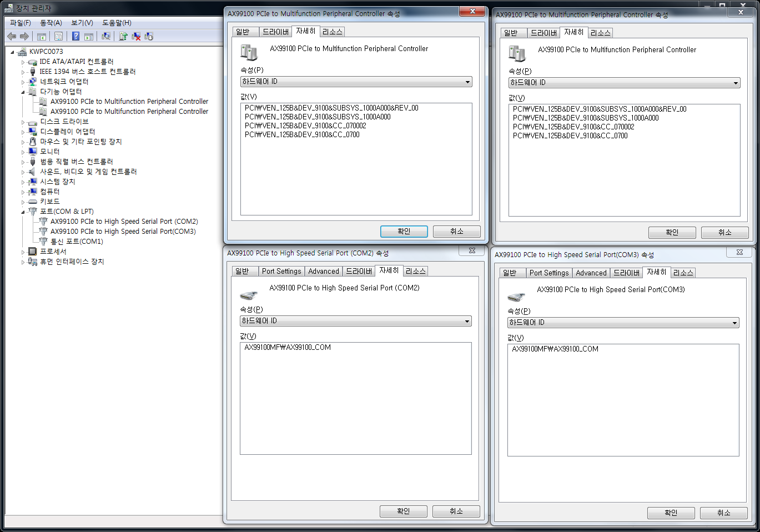
Task: Switch to 드라이버 tab in COM3 dialog
Action: pos(626,273)
